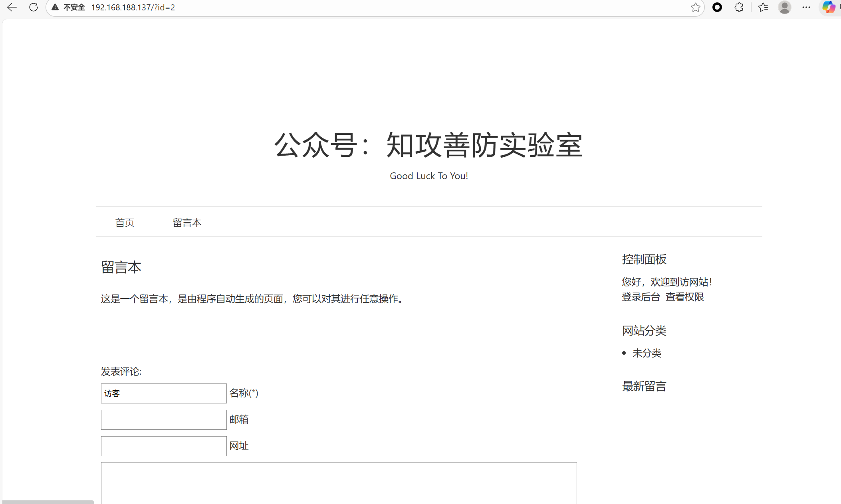The image size is (841, 504).
Task: Open the Extensions puzzle icon
Action: (x=739, y=7)
